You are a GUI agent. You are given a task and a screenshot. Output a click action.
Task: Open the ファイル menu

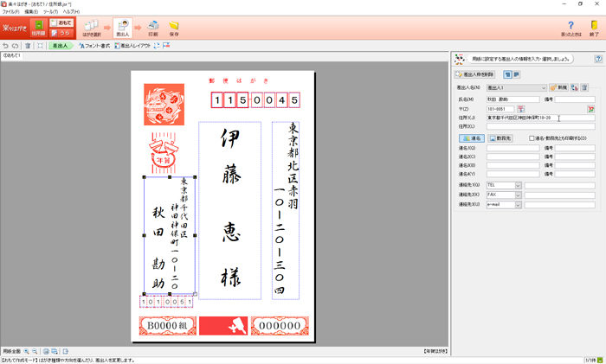coord(10,11)
